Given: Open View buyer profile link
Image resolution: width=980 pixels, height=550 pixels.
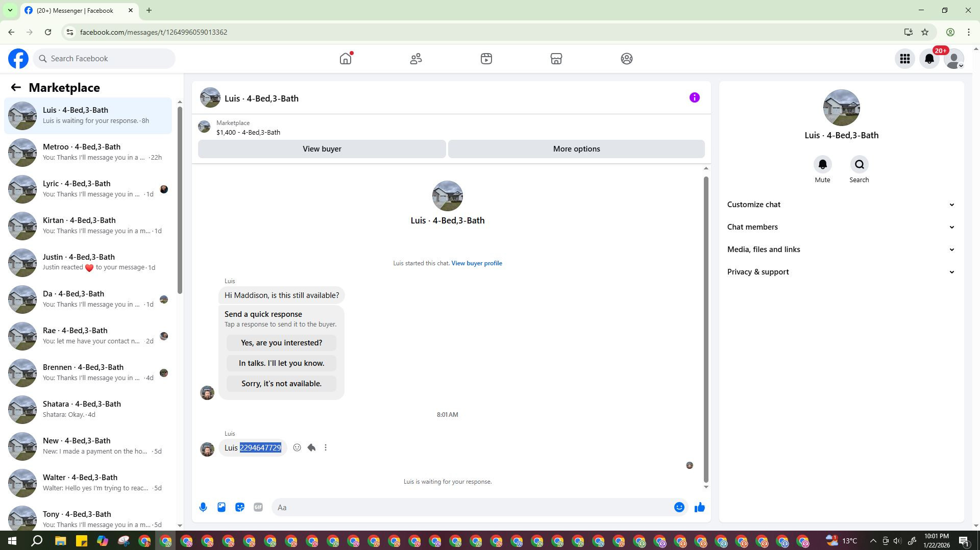Looking at the screenshot, I should tap(477, 263).
